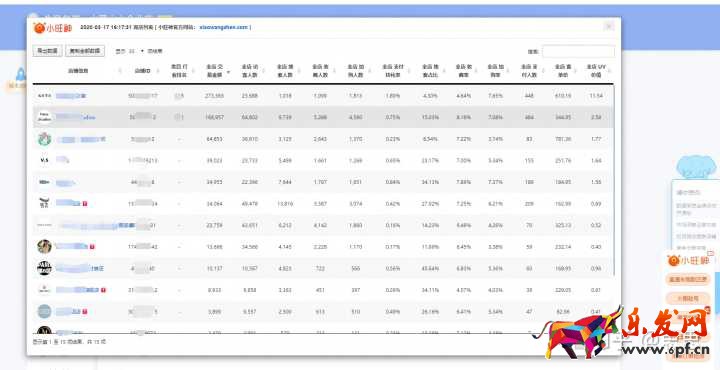The width and height of the screenshot is (720, 370).
Task: Open the results-per-page count dropdown
Action: pos(136,51)
